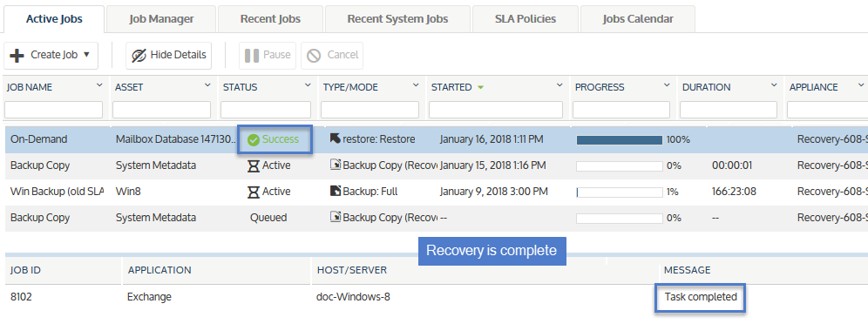The width and height of the screenshot is (868, 324).
Task: Click the Mailbox Database asset cell
Action: point(176,139)
